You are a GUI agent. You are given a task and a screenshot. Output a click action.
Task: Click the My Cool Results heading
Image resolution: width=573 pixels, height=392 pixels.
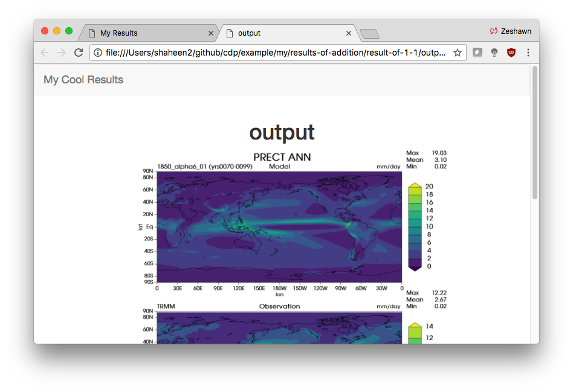click(83, 79)
